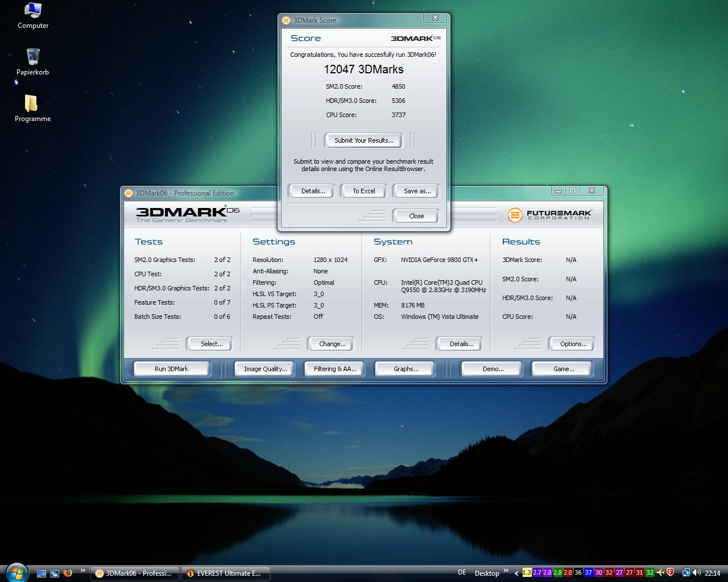Click the HDR/SM3.0 Score value 5306
Image resolution: width=728 pixels, height=582 pixels.
point(398,101)
